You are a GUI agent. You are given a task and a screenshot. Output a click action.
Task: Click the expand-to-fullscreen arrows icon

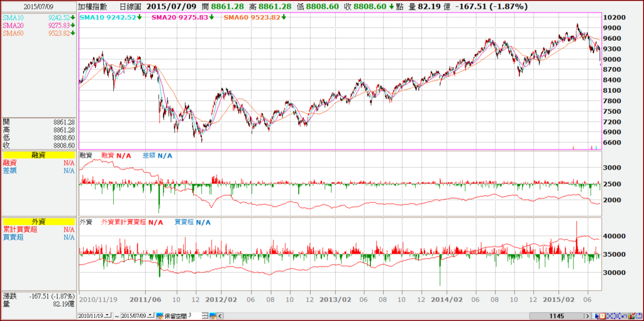tap(617, 316)
